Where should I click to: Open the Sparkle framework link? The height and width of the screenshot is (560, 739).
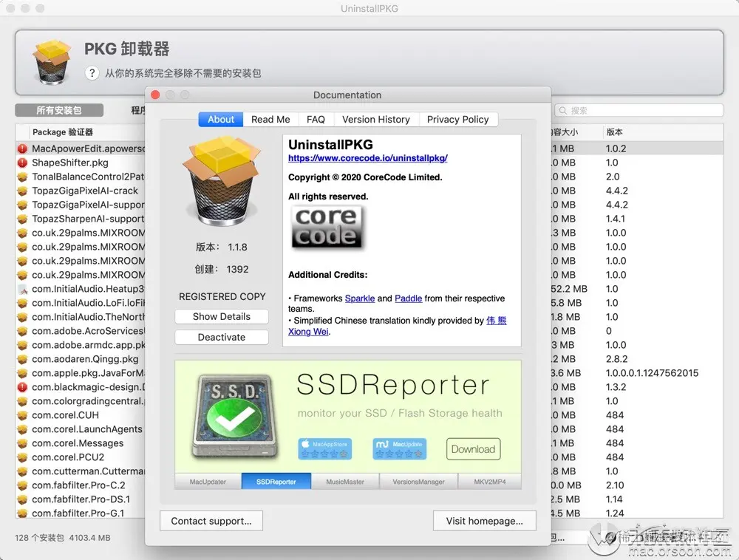(x=360, y=298)
